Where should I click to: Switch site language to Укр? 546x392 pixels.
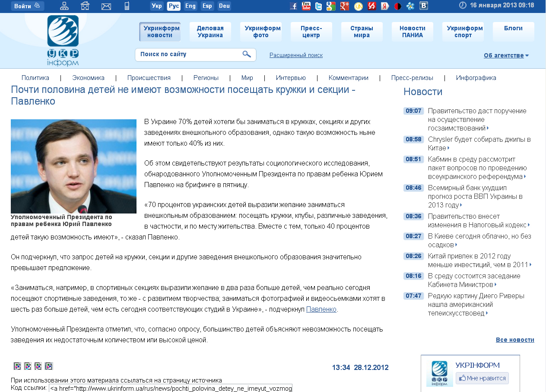pos(157,6)
